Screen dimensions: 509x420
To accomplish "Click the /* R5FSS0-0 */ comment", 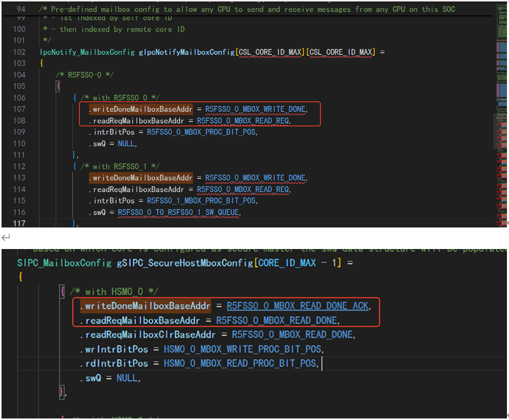I will pyautogui.click(x=84, y=75).
